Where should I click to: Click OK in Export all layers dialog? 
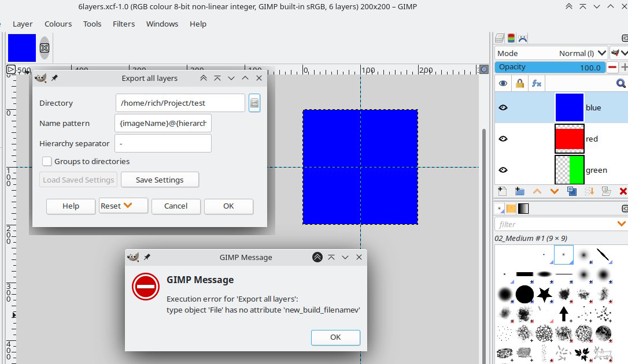pos(228,206)
